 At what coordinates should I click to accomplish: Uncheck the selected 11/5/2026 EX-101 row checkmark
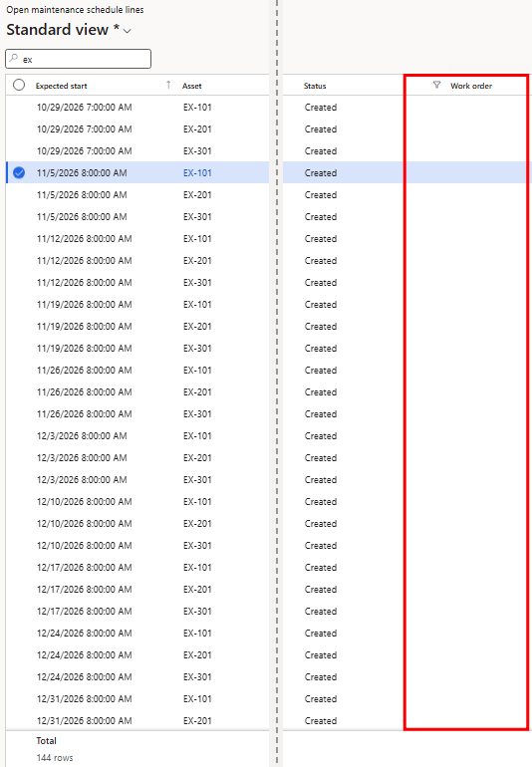pos(19,172)
